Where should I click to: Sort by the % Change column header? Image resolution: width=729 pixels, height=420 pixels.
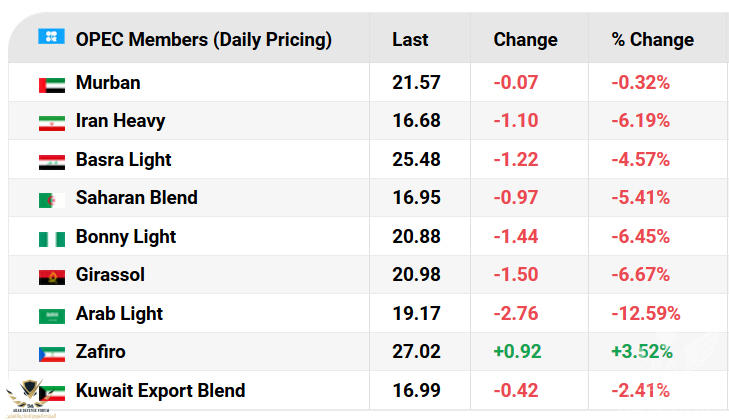click(x=652, y=40)
